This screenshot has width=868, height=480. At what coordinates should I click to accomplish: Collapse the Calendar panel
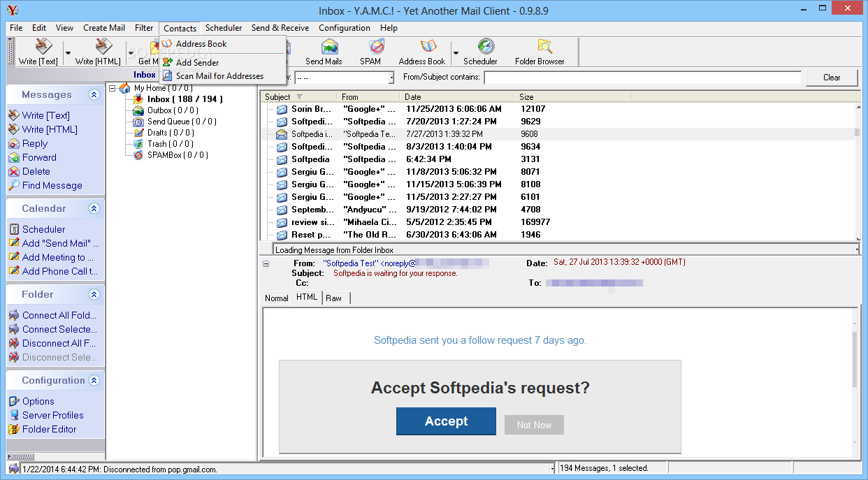point(94,209)
